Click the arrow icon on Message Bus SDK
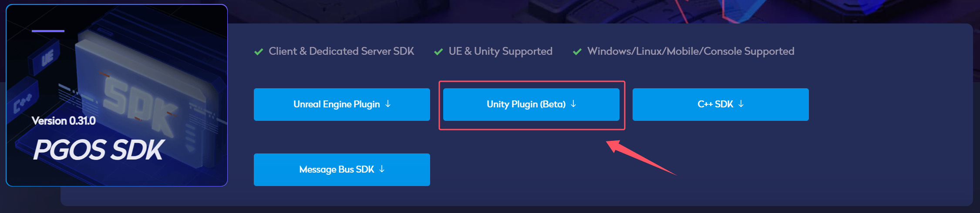980x213 pixels. click(x=382, y=169)
